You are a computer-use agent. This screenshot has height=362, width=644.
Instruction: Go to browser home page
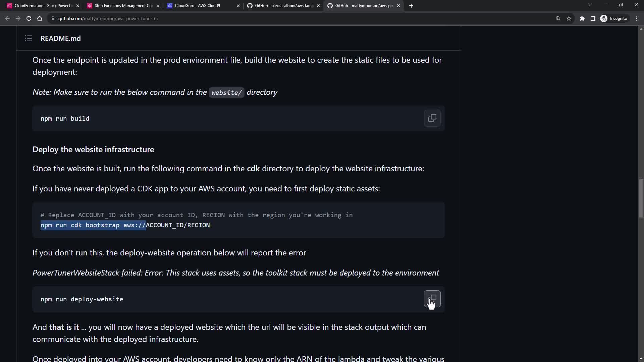[x=40, y=18]
